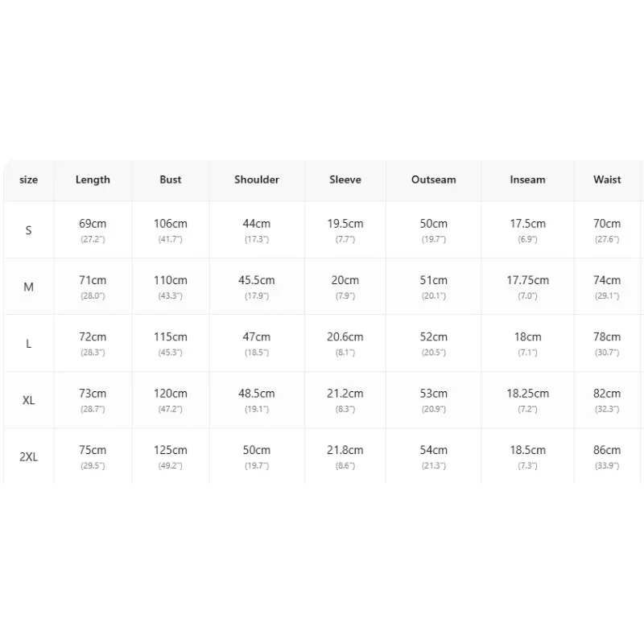
Task: Click the Length column header
Action: pyautogui.click(x=93, y=180)
